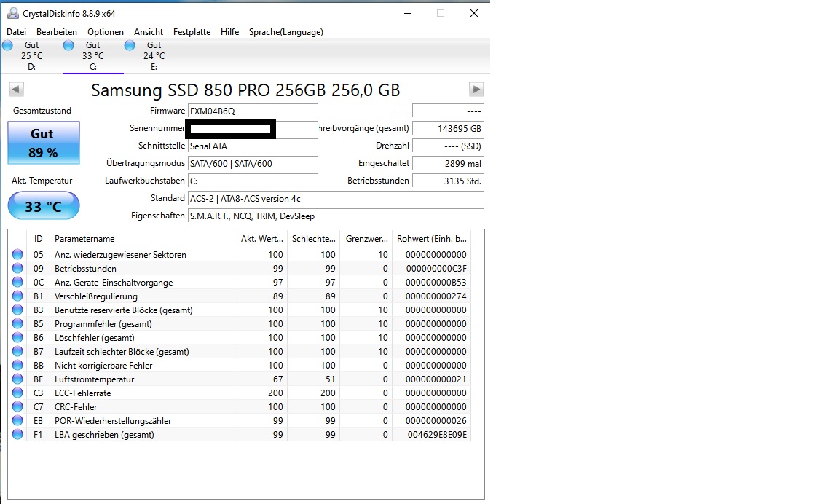The image size is (839, 504).
Task: Click the ID column header
Action: (x=38, y=239)
